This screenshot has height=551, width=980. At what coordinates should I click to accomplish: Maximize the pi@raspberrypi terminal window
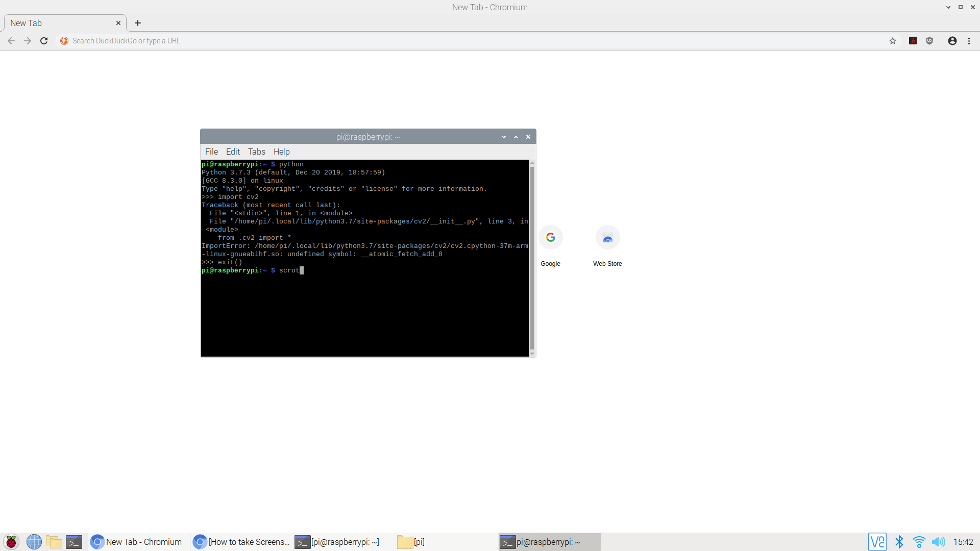(516, 137)
